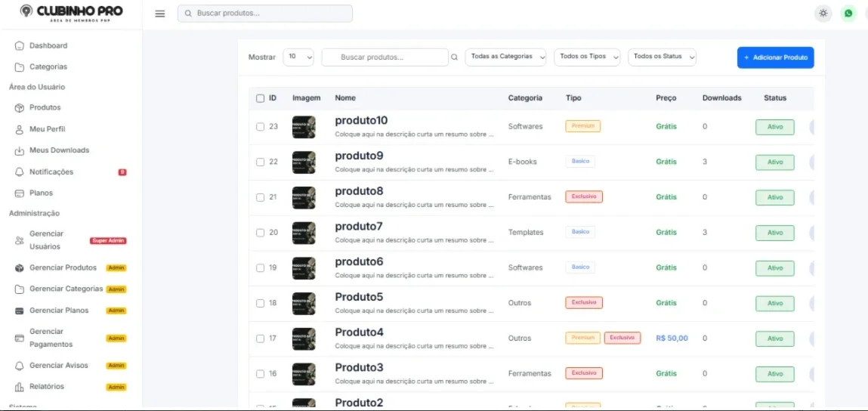Click the Clubinho Pro logo

(x=71, y=14)
